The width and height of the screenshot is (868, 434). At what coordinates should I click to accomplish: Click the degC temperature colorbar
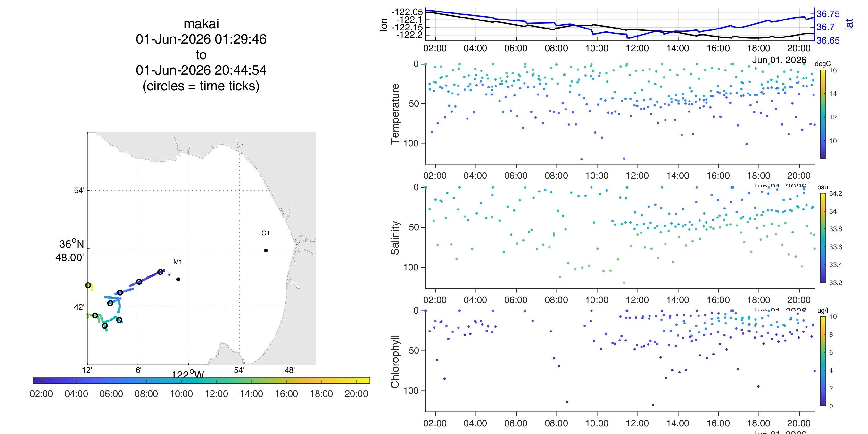pyautogui.click(x=823, y=114)
